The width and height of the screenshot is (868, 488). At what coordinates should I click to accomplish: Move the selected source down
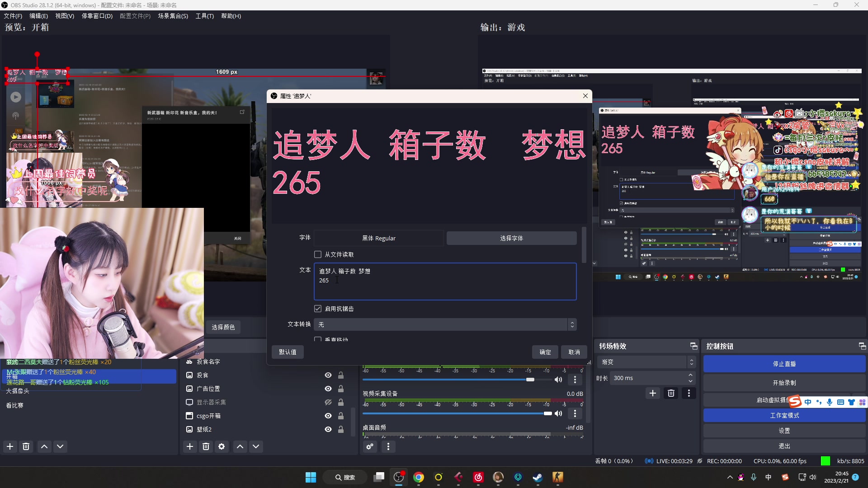point(256,446)
